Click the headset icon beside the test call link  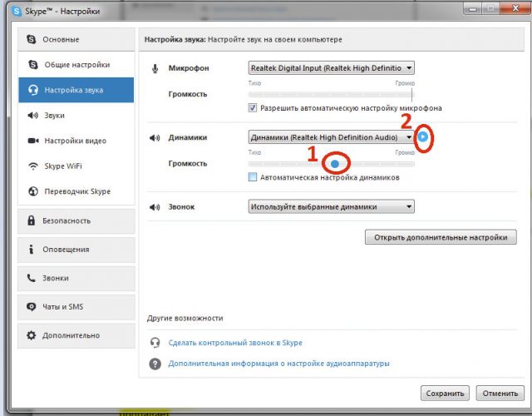[x=155, y=343]
